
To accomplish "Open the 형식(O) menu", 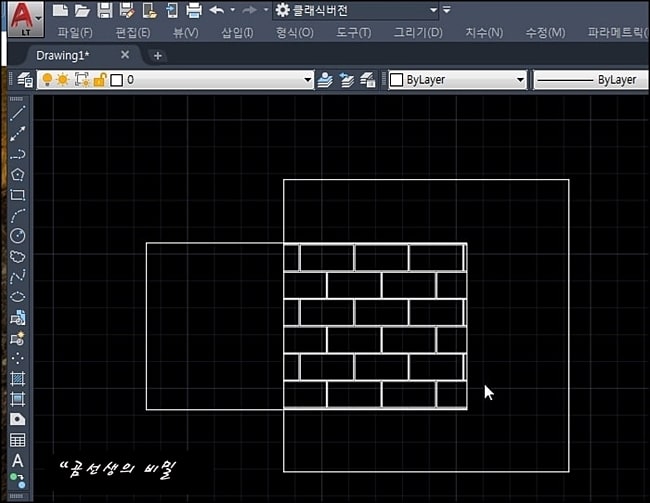I will pyautogui.click(x=295, y=32).
